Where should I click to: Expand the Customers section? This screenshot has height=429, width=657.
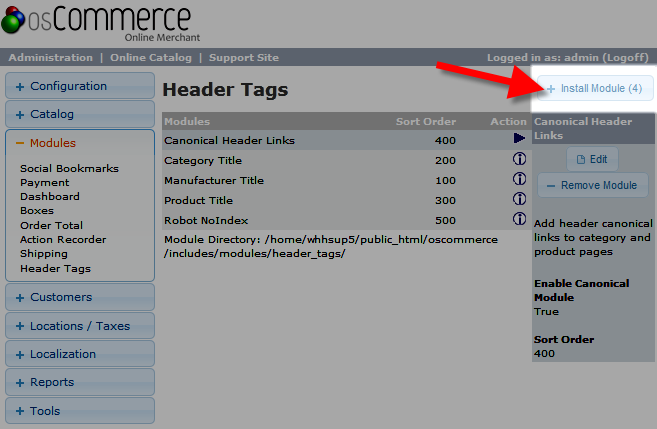point(80,297)
